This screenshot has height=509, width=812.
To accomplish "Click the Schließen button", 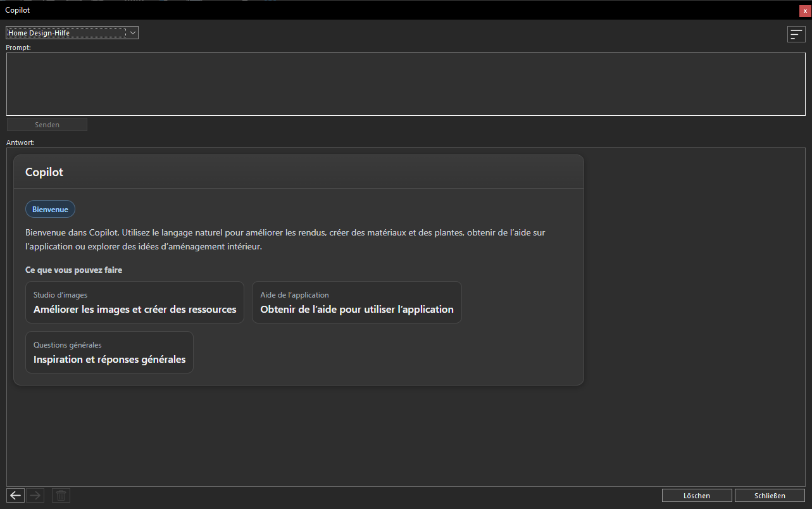I will [x=770, y=496].
